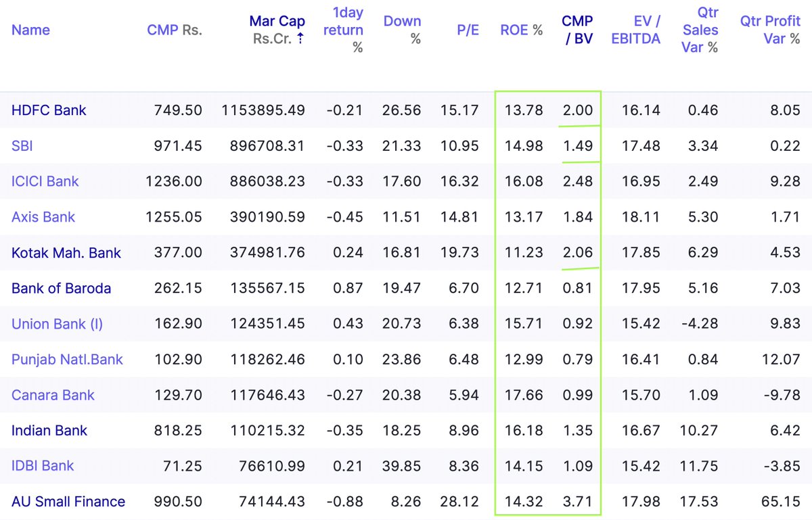Viewport: 812px width, 520px height.
Task: Open Kotak Mah. Bank link
Action: (66, 253)
